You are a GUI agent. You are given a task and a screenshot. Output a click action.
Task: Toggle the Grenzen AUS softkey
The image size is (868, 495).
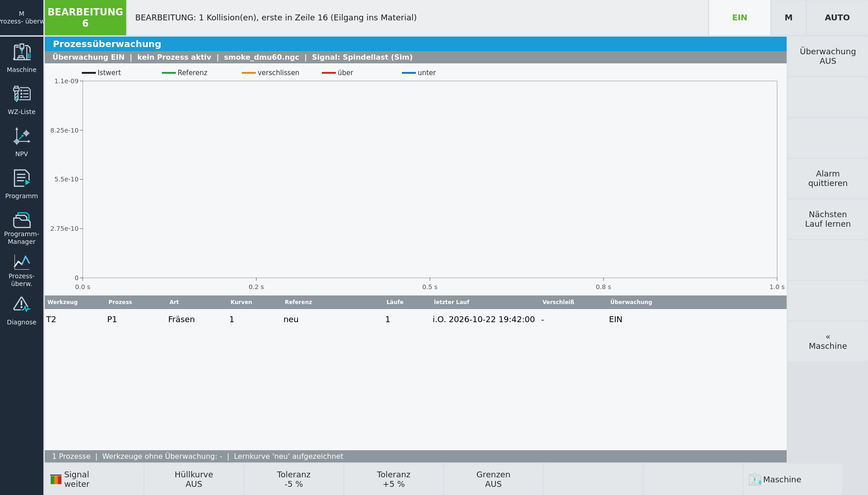(x=493, y=479)
